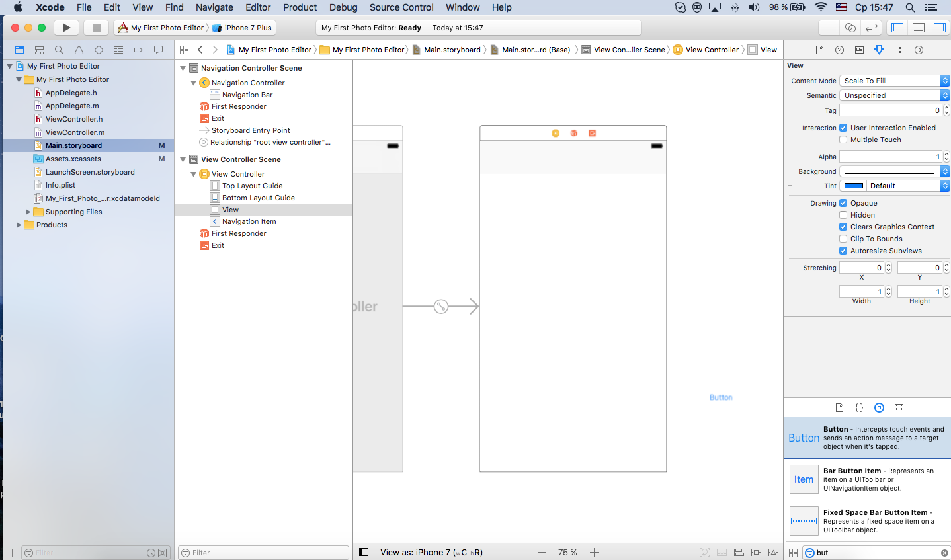Image resolution: width=951 pixels, height=560 pixels.
Task: Uncheck Autoresize Subviews
Action: tap(843, 251)
